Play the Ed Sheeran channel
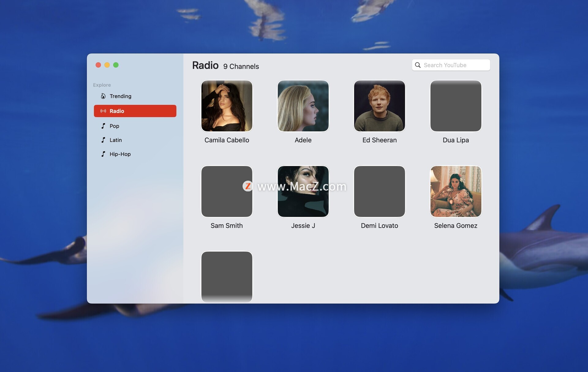This screenshot has height=372, width=588. click(x=379, y=106)
